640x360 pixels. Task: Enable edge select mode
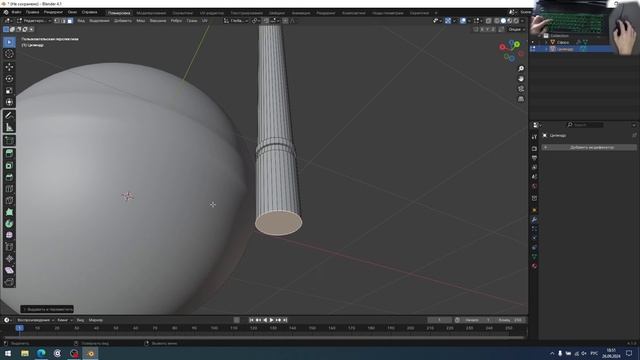coord(63,20)
